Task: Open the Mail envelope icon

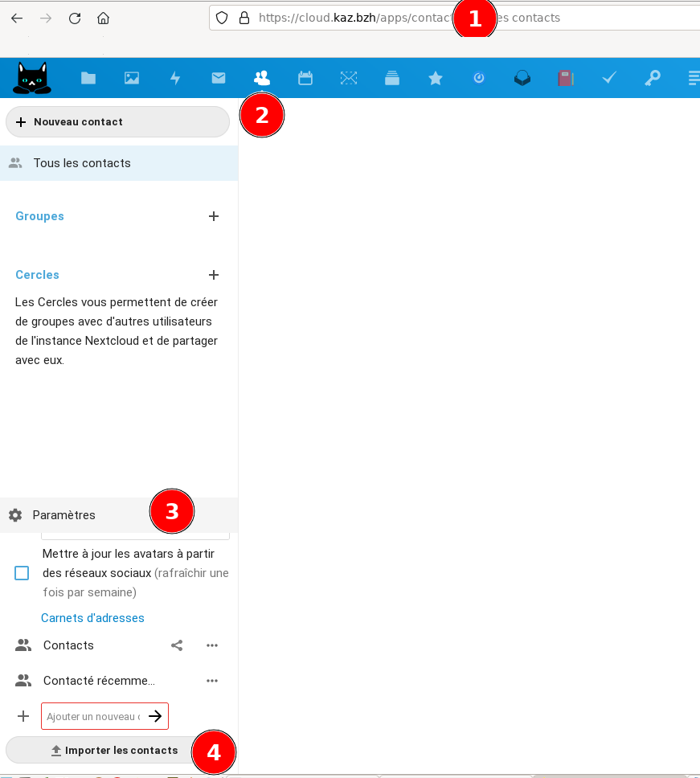Action: click(219, 78)
